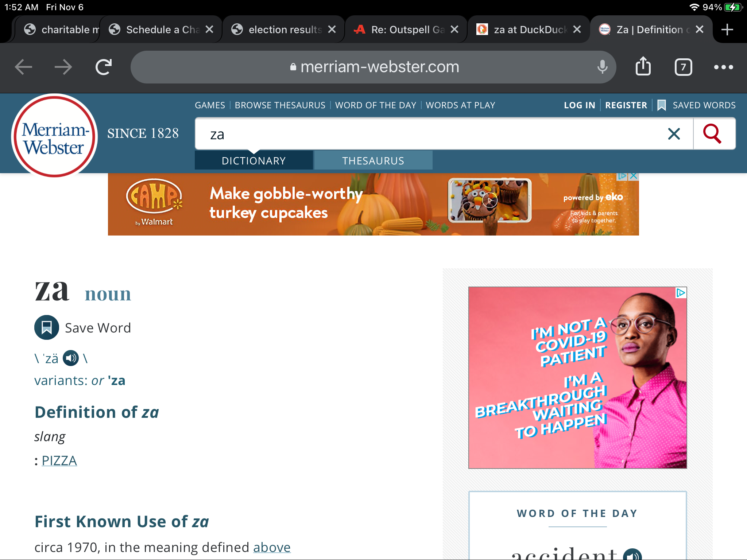Click the red search magnifier icon

[x=713, y=134]
